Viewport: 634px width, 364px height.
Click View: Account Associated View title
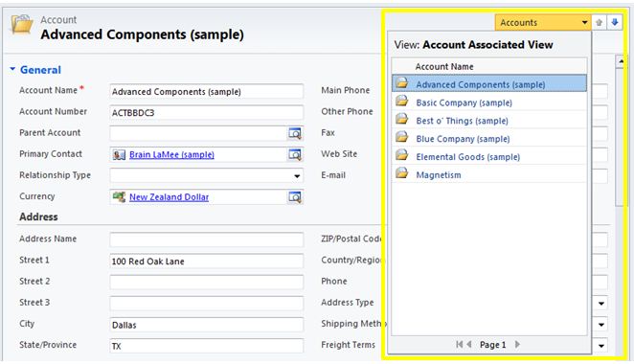point(473,44)
